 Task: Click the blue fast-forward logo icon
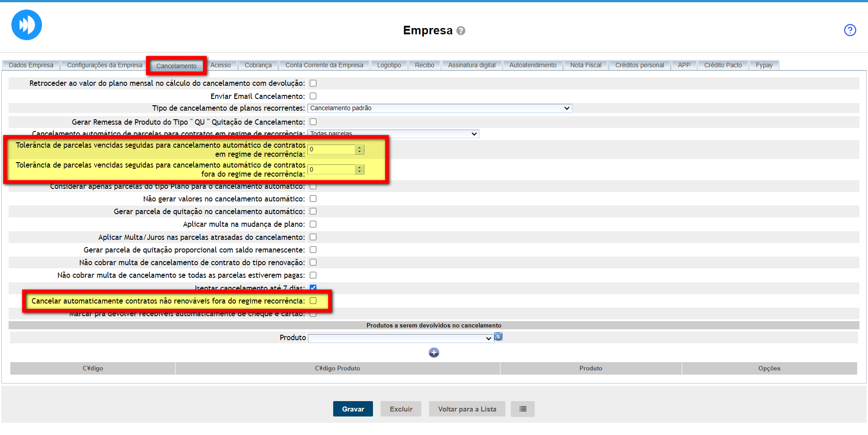pyautogui.click(x=27, y=25)
